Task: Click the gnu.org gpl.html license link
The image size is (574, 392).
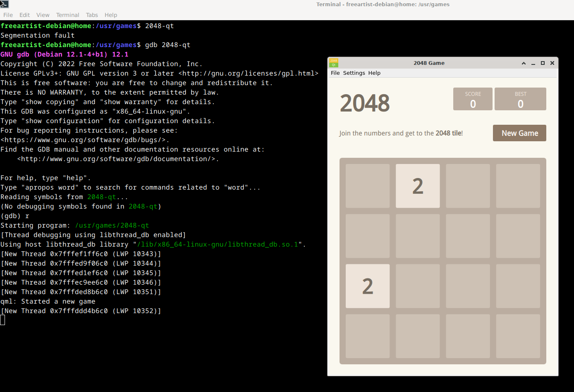Action: pyautogui.click(x=248, y=73)
